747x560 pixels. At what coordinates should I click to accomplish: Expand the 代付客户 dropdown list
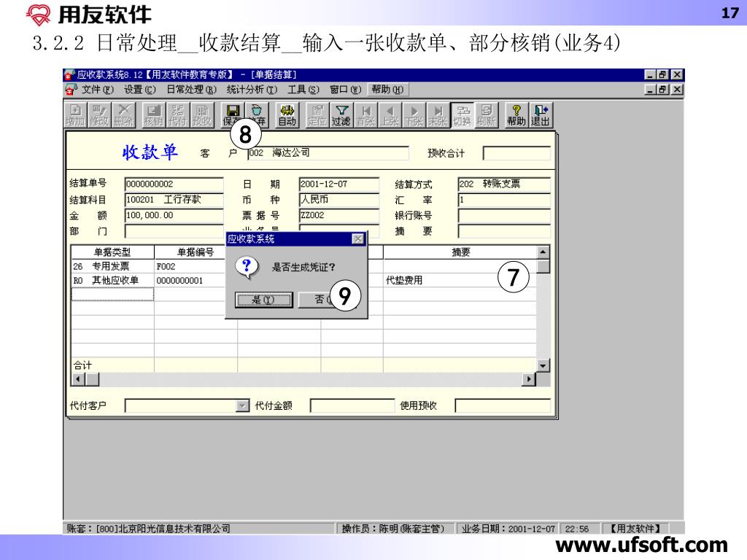click(242, 405)
